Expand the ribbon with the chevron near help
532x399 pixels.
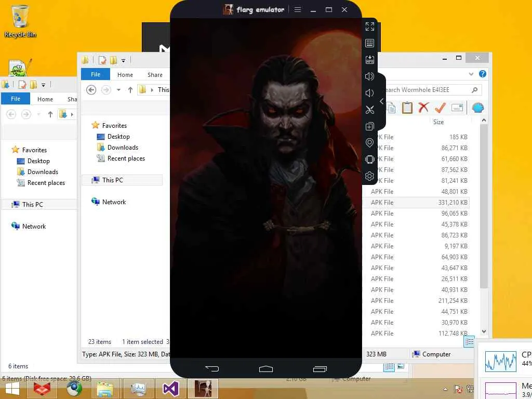point(471,74)
